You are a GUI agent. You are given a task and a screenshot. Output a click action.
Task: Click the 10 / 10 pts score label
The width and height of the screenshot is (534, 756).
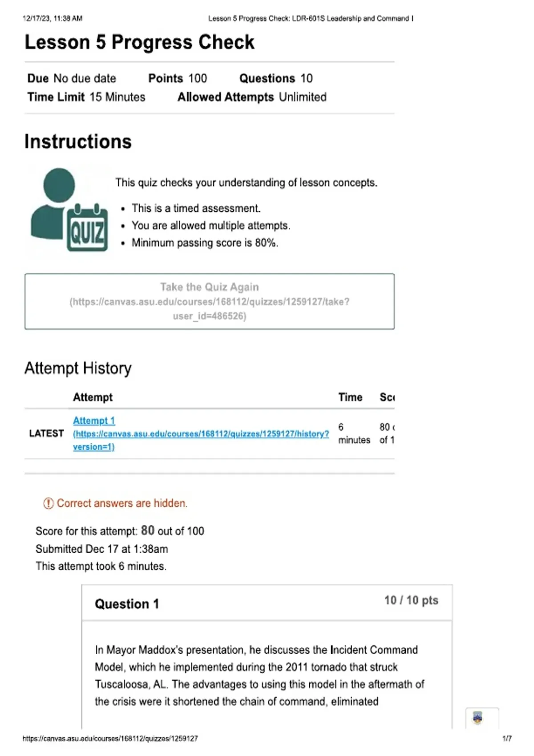click(411, 600)
